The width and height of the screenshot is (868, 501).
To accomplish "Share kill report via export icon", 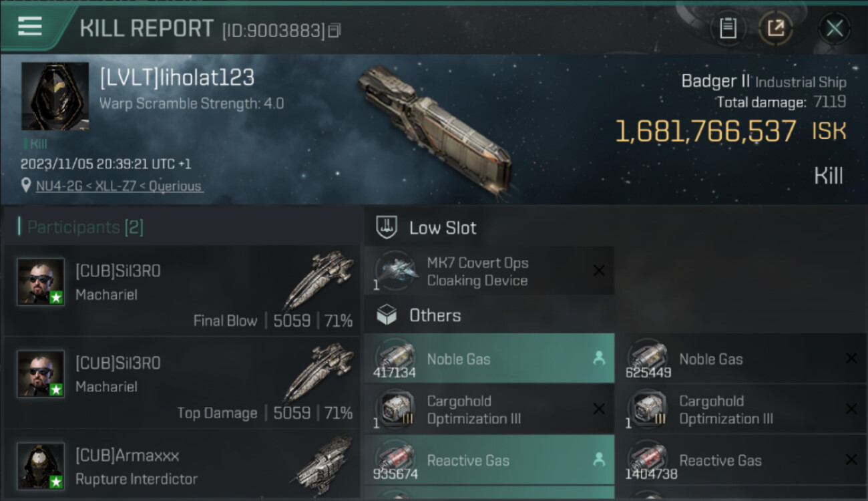I will point(776,28).
